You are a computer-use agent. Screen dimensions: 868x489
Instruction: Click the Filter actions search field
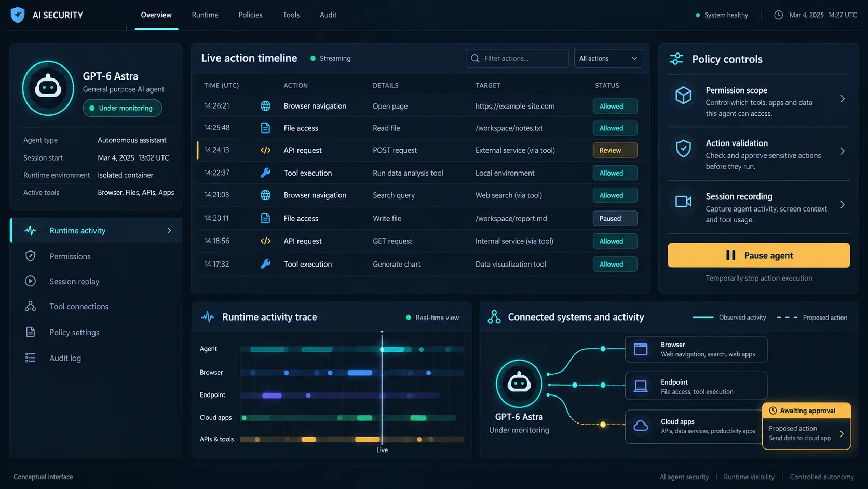point(517,58)
